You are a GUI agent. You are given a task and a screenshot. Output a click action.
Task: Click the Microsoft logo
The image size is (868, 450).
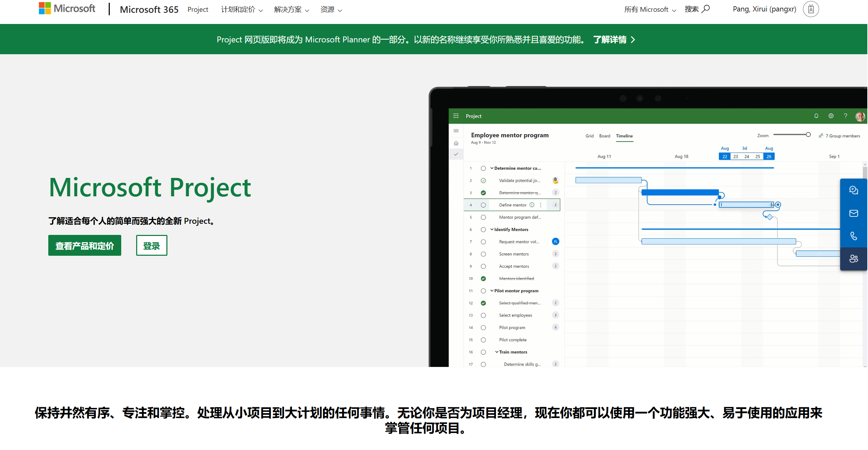pos(67,9)
